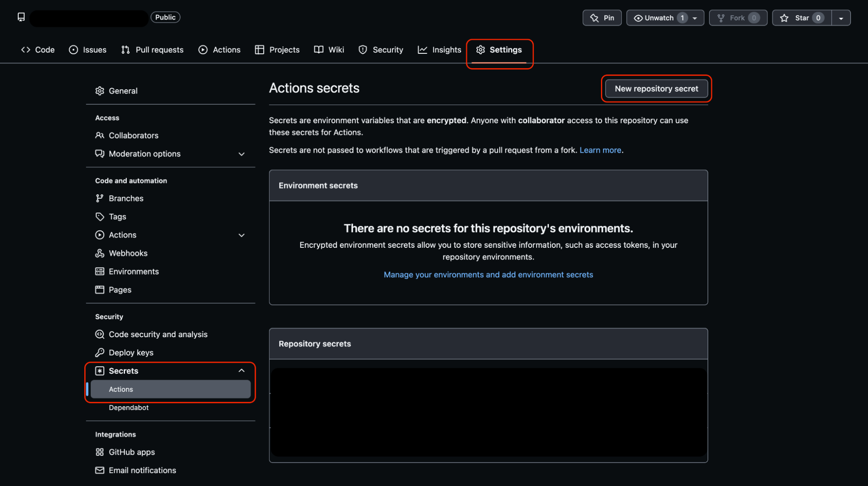The image size is (868, 486).
Task: Click the Branches git-branch icon
Action: click(x=100, y=198)
